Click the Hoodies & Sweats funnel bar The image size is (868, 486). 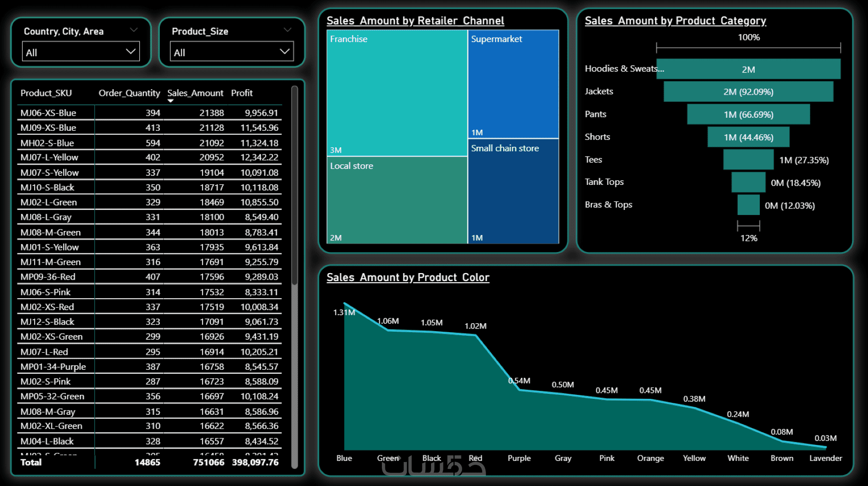click(748, 69)
